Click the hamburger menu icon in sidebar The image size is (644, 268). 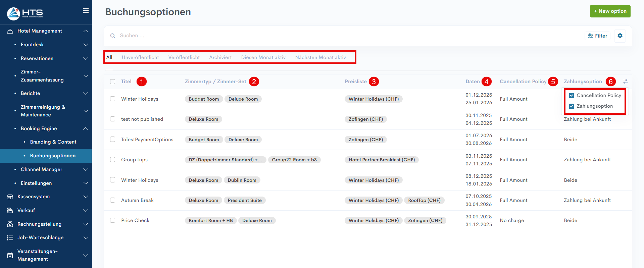click(x=86, y=11)
